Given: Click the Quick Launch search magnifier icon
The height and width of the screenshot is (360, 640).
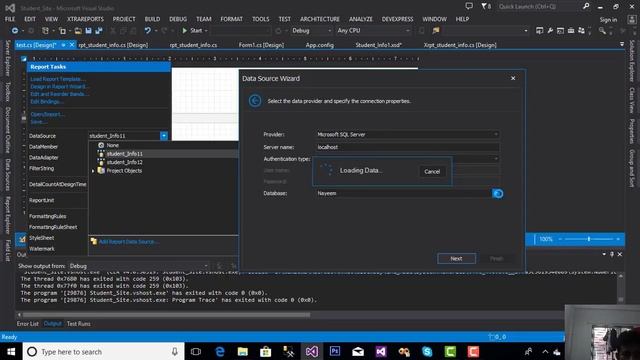Looking at the screenshot, I should pyautogui.click(x=586, y=6).
